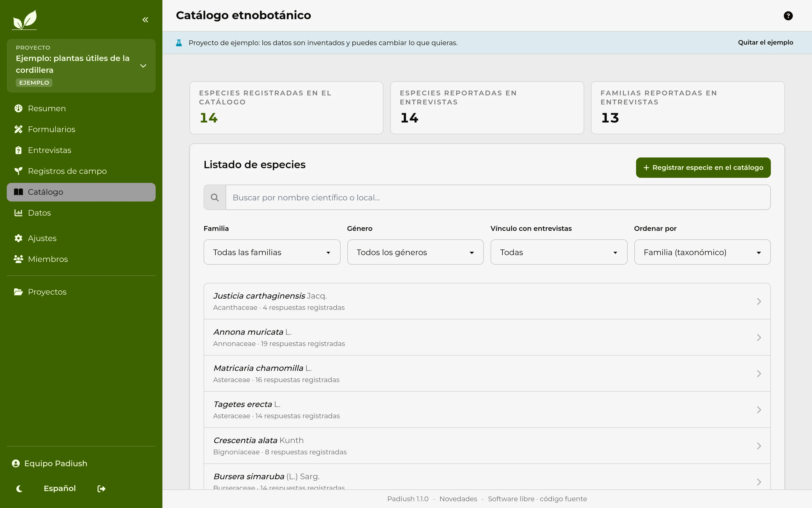Click the Padiush leaf logo
This screenshot has height=508, width=812.
coord(25,20)
